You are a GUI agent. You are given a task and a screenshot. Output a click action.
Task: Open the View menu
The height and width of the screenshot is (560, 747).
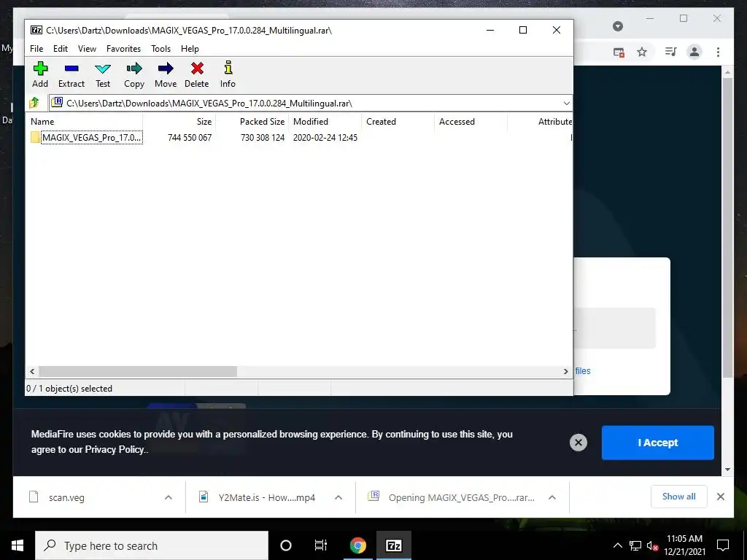[x=87, y=49]
